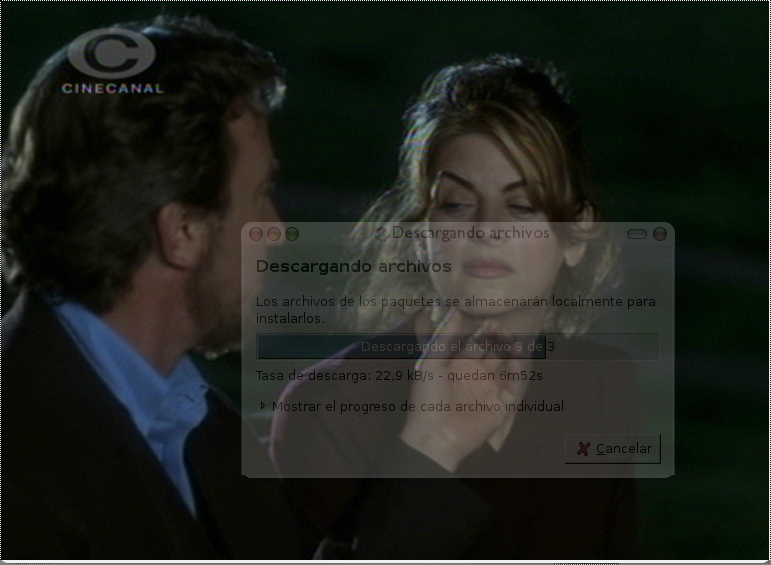Click the text 'Los archivos de los paquetes se almacenarán'
This screenshot has width=771, height=565.
[402, 301]
